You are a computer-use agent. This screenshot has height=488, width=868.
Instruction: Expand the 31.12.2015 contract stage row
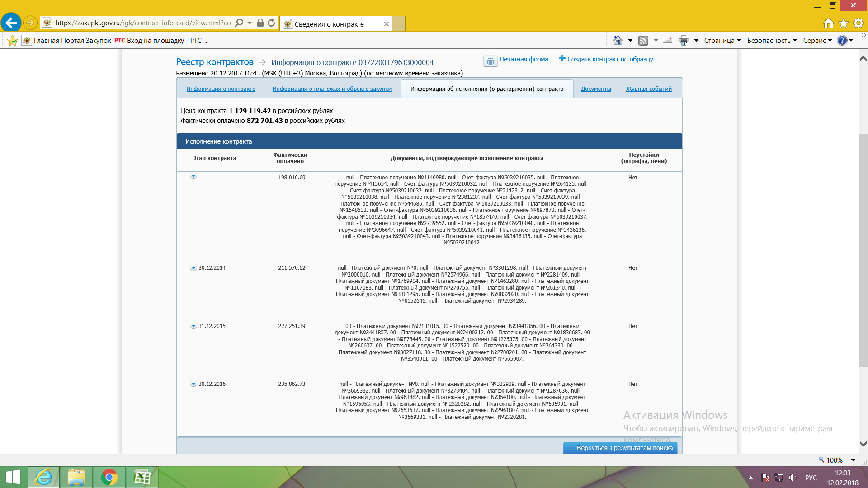(x=193, y=326)
